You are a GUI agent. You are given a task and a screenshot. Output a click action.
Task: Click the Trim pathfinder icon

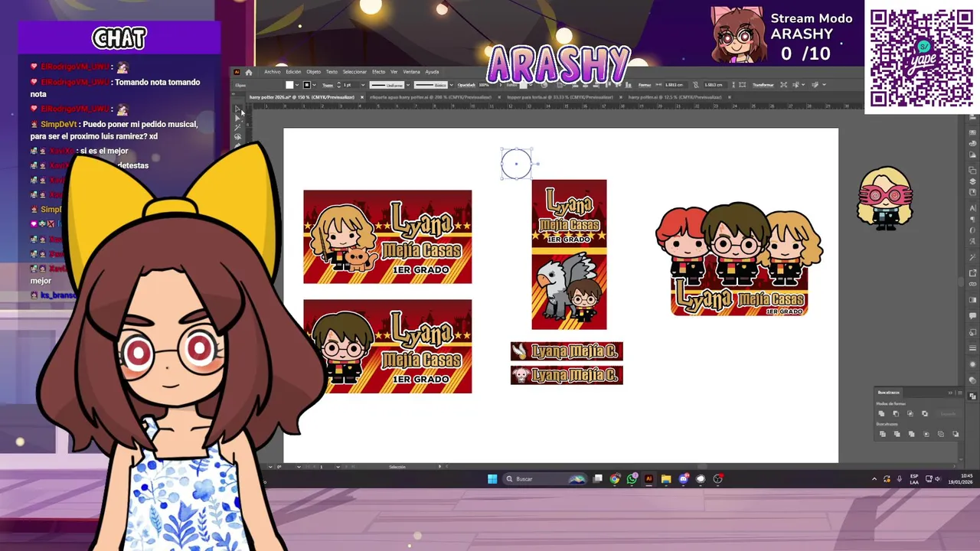(897, 434)
